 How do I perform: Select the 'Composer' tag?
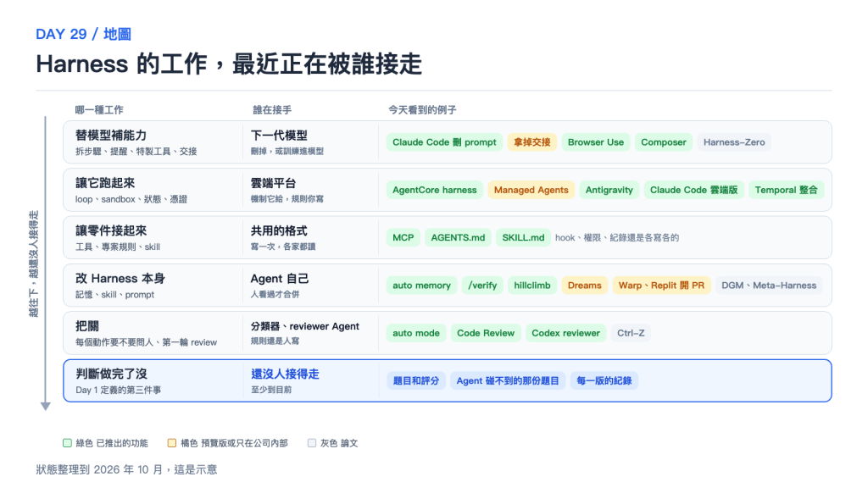663,142
